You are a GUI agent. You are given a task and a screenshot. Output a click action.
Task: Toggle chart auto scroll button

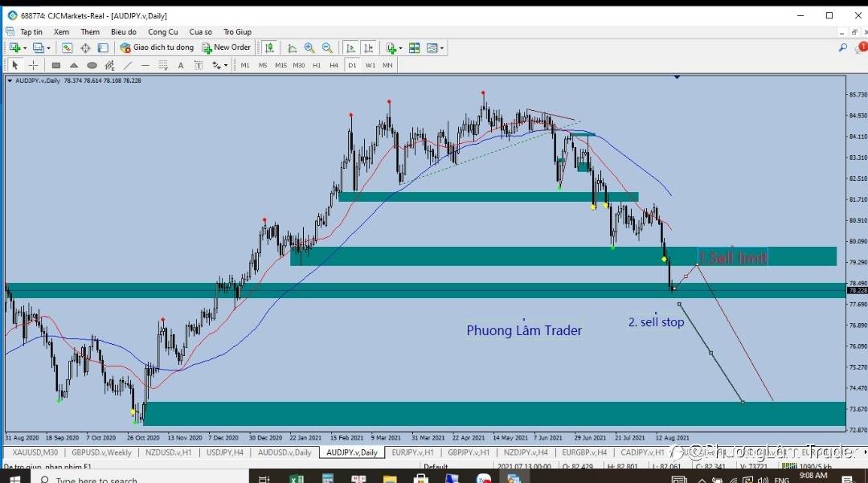(x=350, y=48)
